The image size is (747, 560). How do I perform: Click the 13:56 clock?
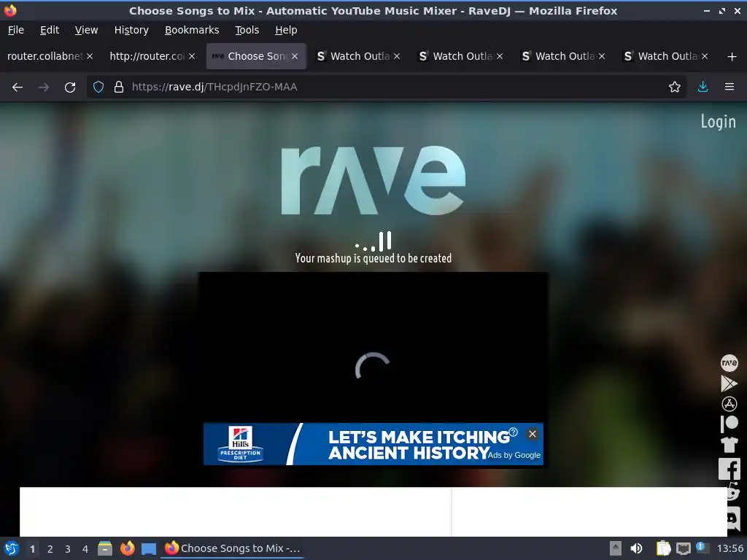729,549
